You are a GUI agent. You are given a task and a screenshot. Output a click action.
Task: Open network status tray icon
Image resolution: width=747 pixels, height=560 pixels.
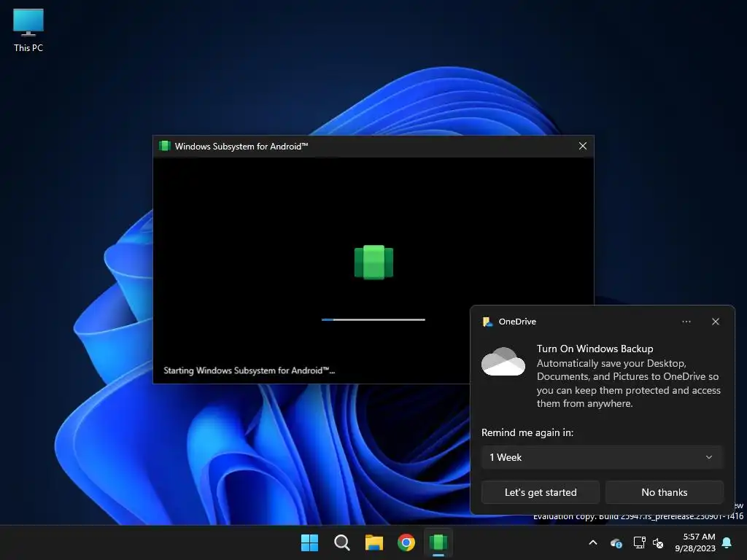click(639, 542)
